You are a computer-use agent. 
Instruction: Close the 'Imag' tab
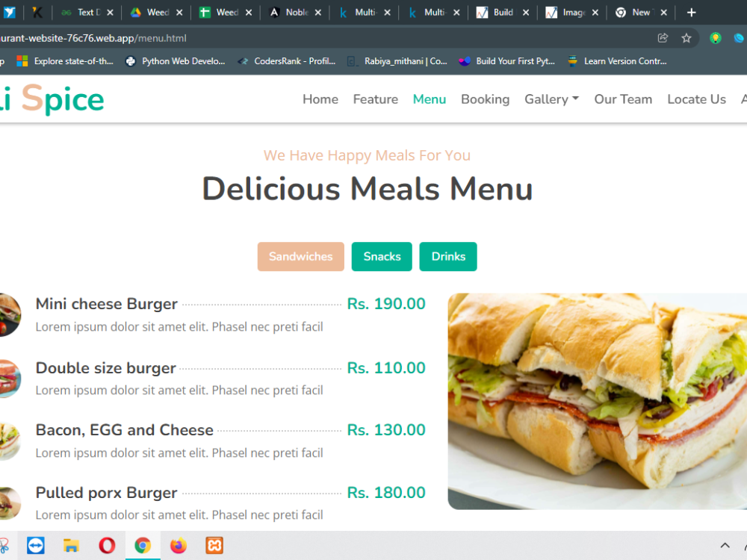pyautogui.click(x=595, y=13)
